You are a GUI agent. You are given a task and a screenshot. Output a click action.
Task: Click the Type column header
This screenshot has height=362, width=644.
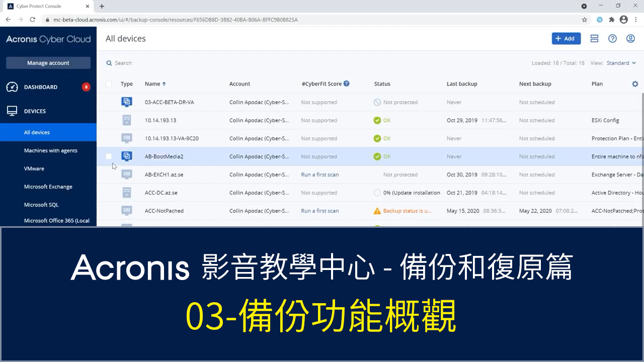click(127, 84)
